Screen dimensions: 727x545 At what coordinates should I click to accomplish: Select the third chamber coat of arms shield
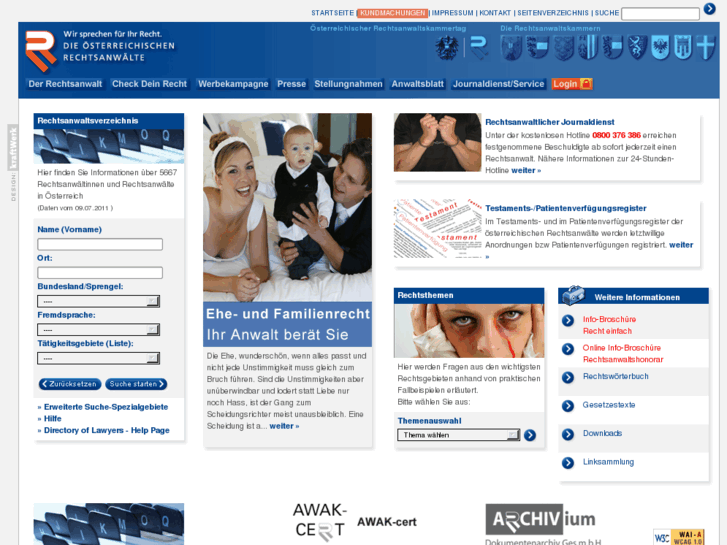(x=564, y=48)
